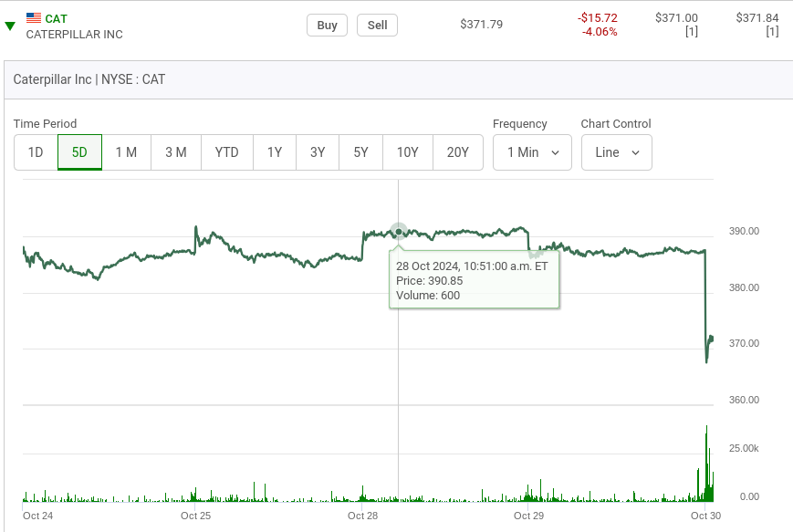Click the Chart Control label
This screenshot has width=793, height=532.
coord(616,124)
